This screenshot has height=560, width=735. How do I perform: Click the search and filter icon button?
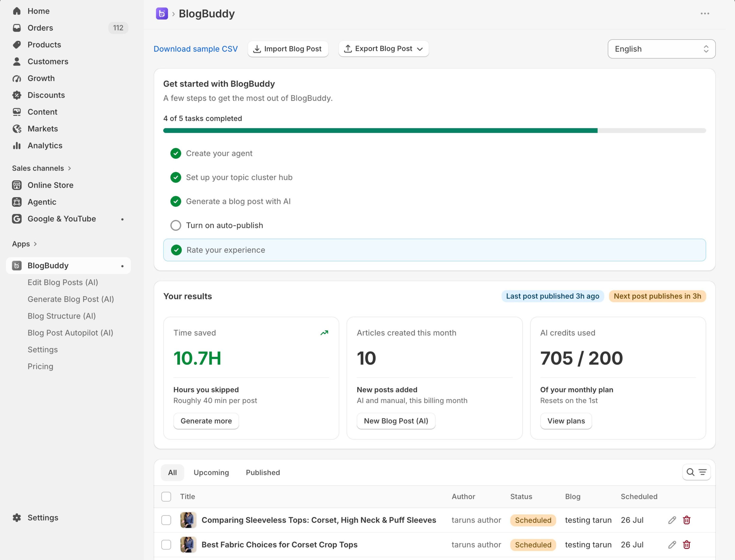(x=696, y=472)
